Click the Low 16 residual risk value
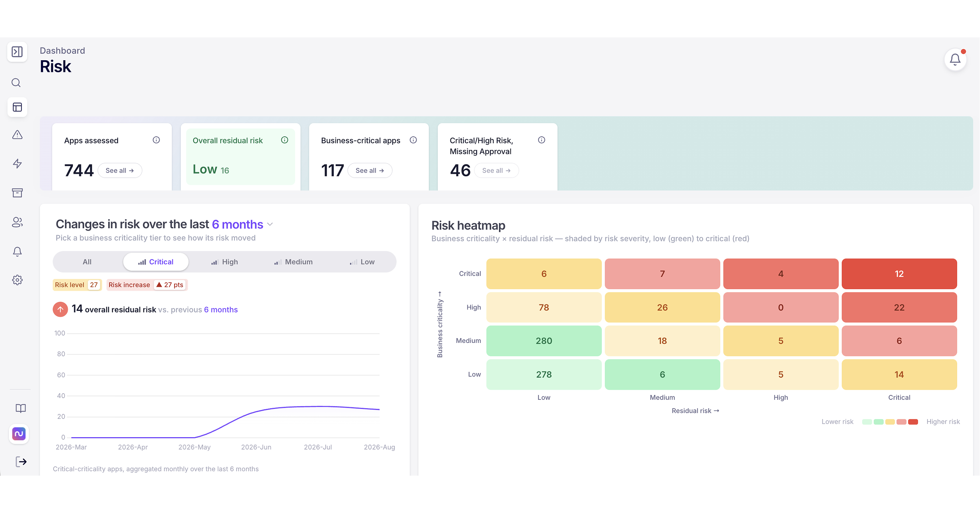This screenshot has width=980, height=513. pos(211,169)
